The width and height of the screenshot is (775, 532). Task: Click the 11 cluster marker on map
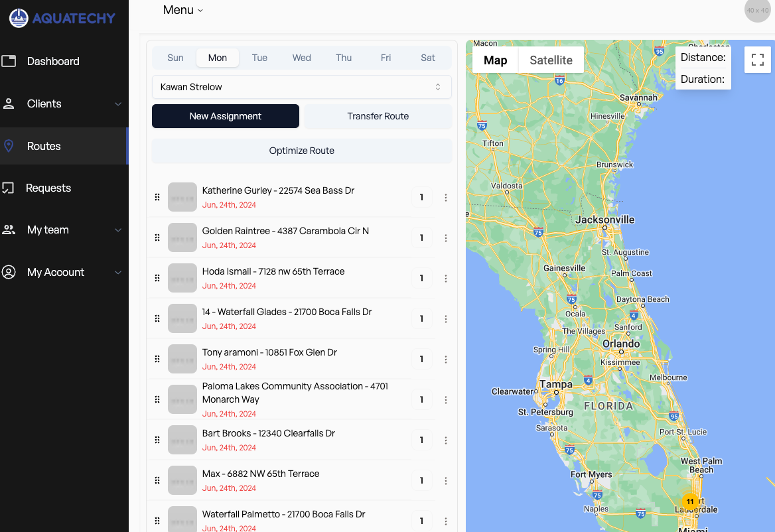[690, 501]
